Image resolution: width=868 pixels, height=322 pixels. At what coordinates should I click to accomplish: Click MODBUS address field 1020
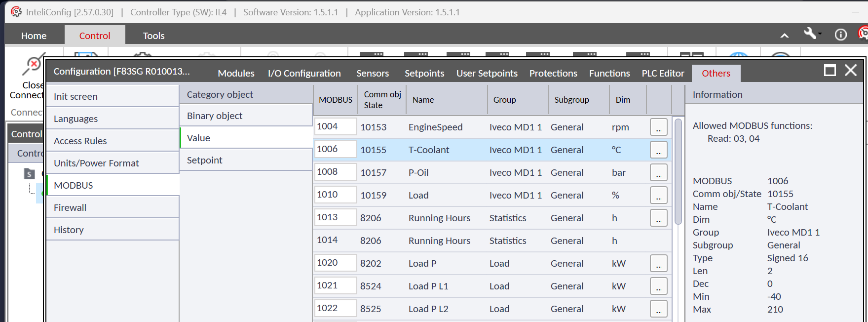point(335,263)
